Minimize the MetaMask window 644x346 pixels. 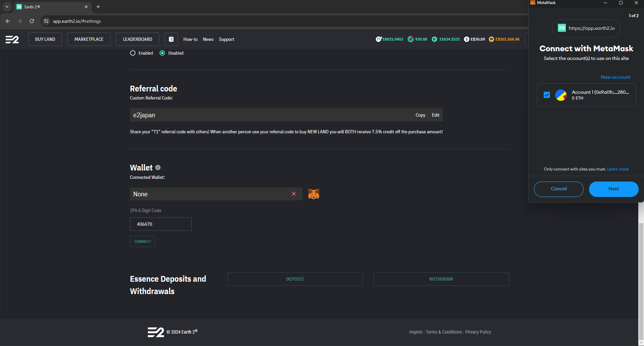[605, 3]
